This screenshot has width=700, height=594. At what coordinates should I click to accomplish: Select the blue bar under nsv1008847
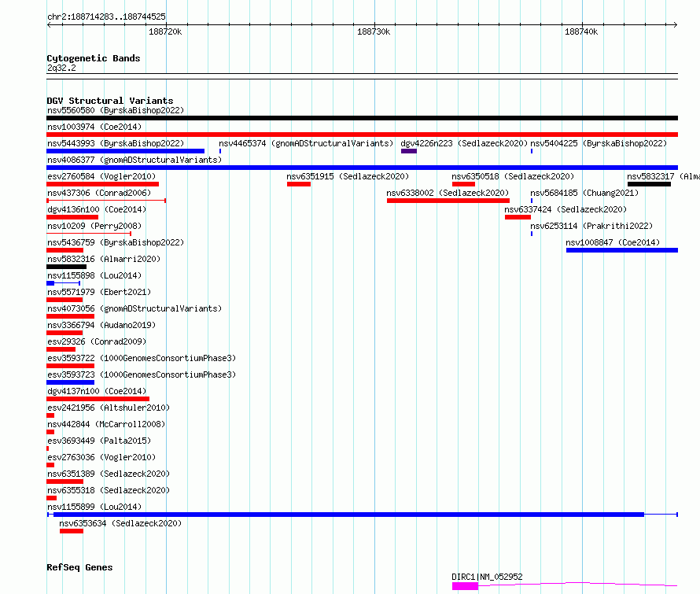tap(622, 250)
